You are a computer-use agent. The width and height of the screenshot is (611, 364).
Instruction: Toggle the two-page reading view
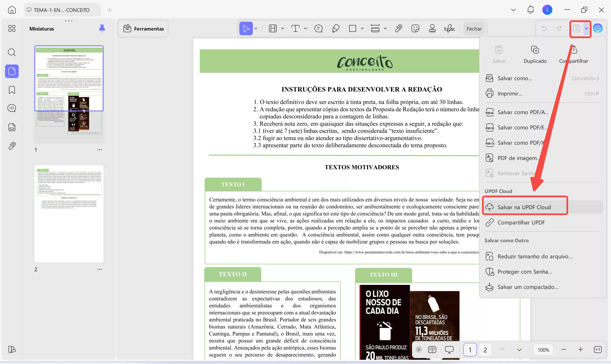pyautogui.click(x=432, y=350)
